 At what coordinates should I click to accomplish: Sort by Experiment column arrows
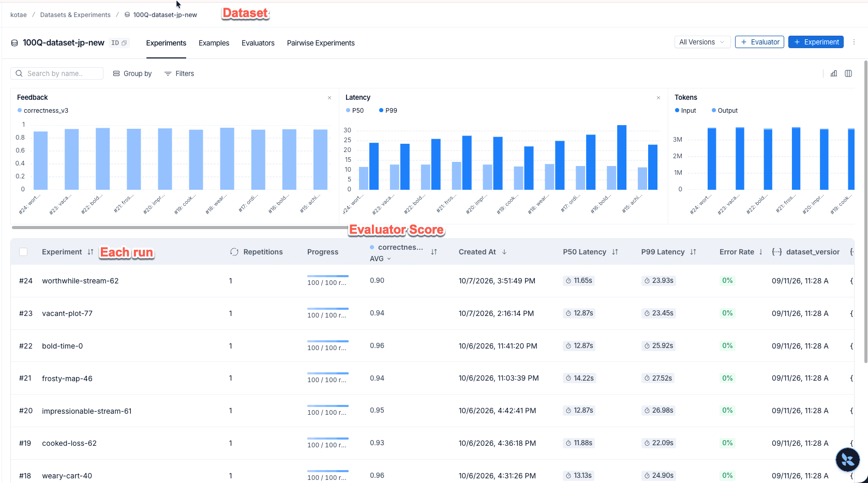click(91, 252)
